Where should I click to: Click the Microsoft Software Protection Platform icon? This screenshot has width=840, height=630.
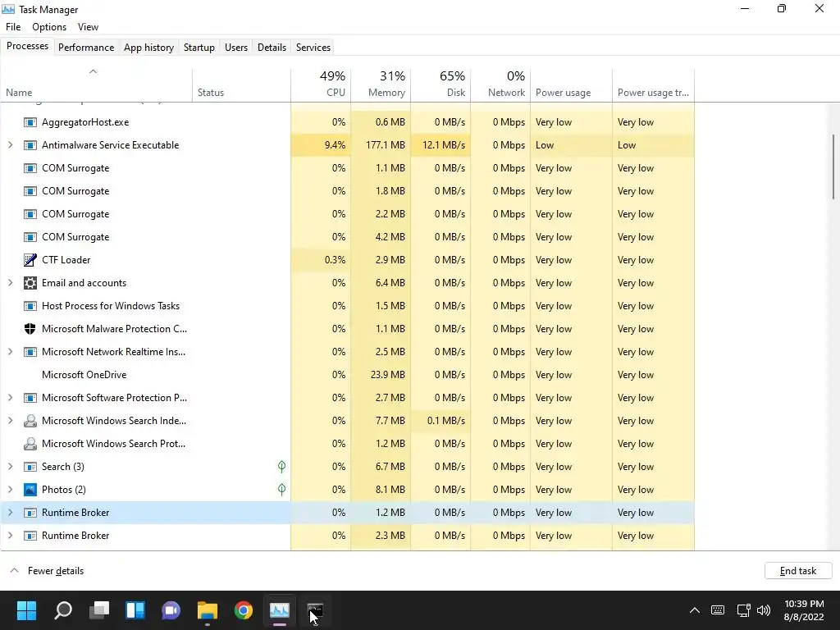point(30,398)
